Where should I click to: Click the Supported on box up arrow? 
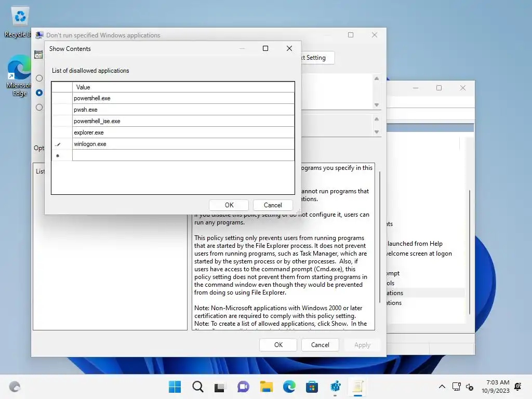click(377, 119)
